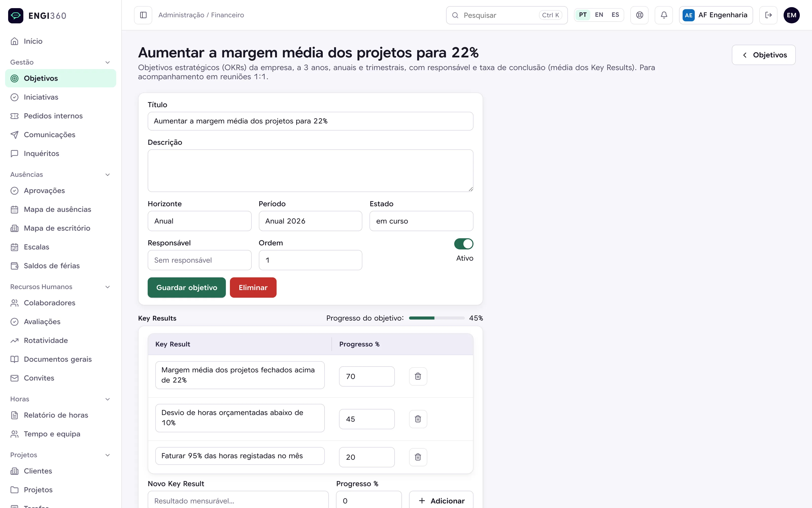Open Clientes in the sidebar
The image size is (812, 508).
pos(61,471)
